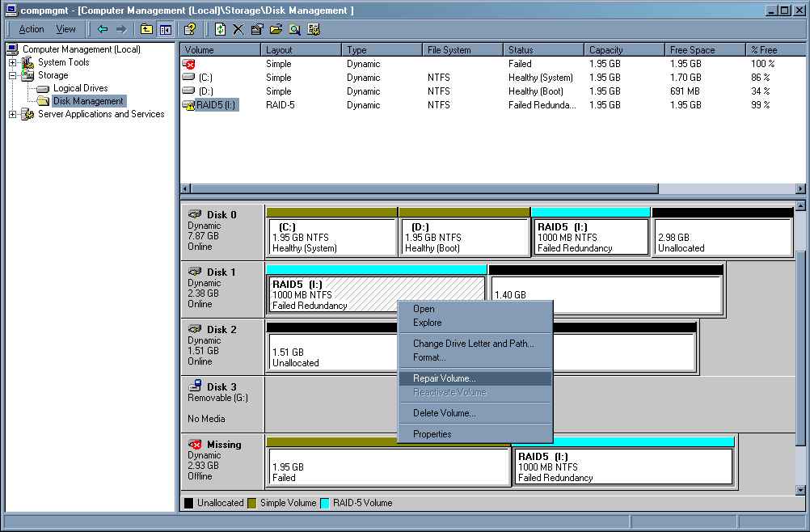Choose Format from the context menu
Viewport: 810px width, 532px height.
[x=475, y=357]
